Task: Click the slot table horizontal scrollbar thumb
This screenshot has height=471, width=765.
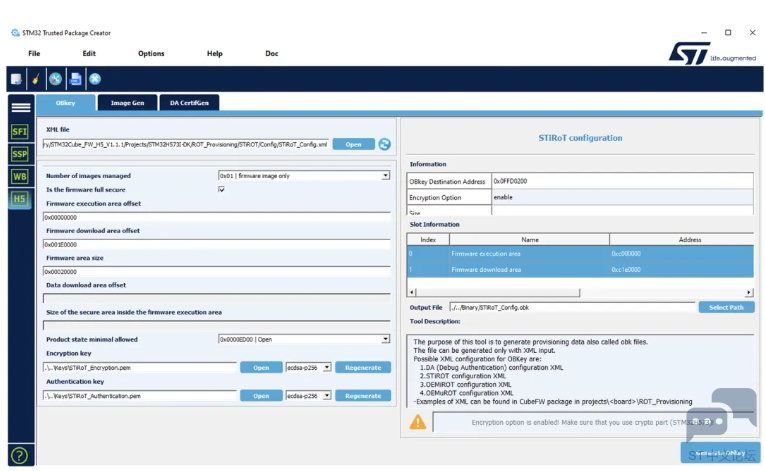Action: tap(498, 292)
